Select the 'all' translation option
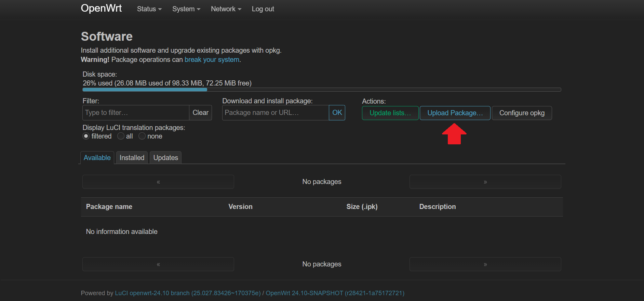 (x=121, y=136)
